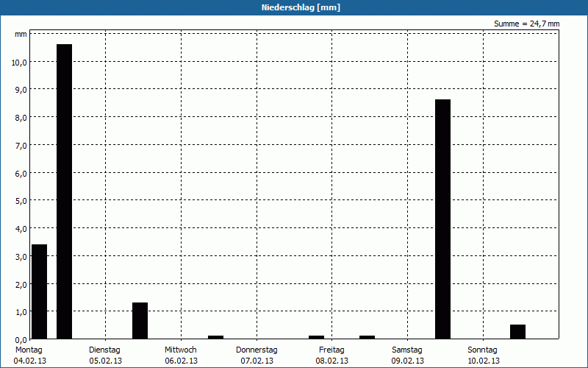
Task: Click the 3,0 y-axis value
Action: [x=21, y=256]
